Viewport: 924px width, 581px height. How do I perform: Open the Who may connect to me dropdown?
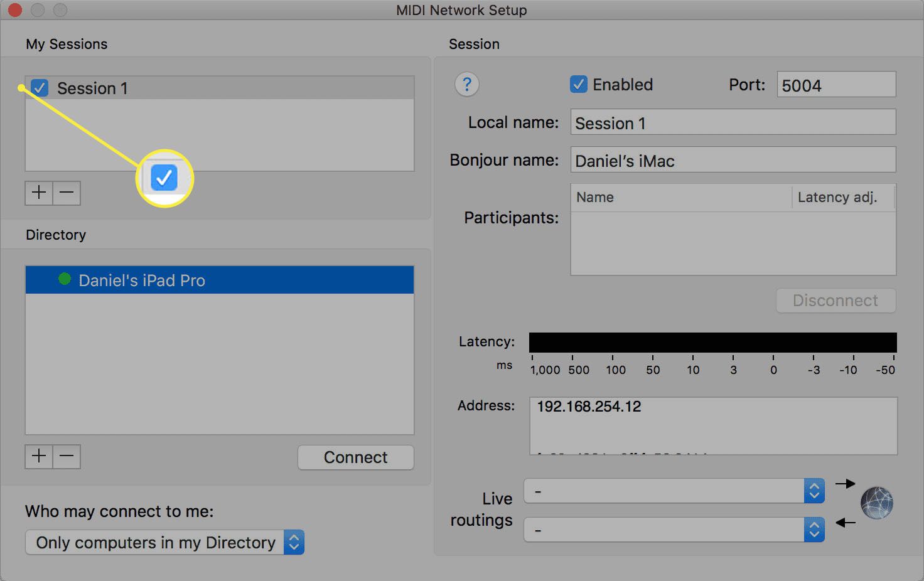coord(165,542)
